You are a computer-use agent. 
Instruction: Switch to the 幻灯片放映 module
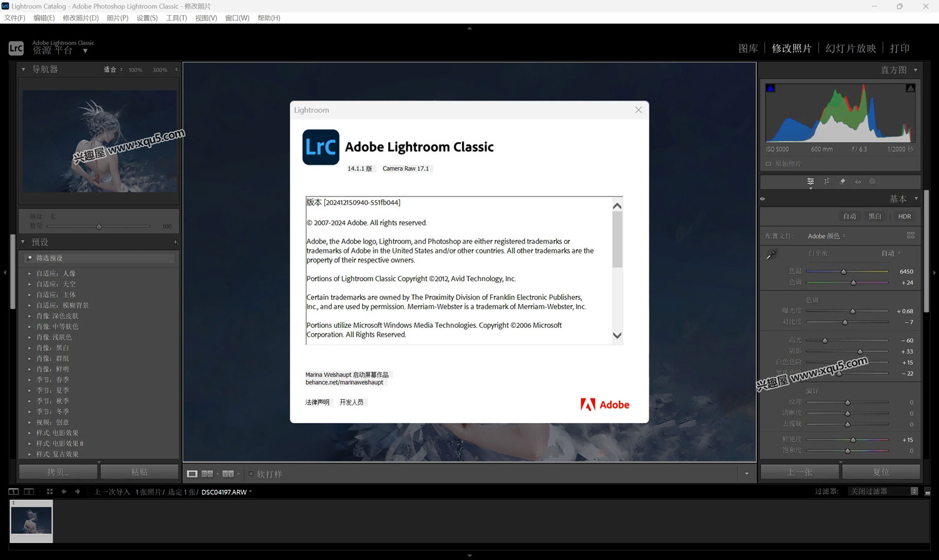(x=851, y=48)
